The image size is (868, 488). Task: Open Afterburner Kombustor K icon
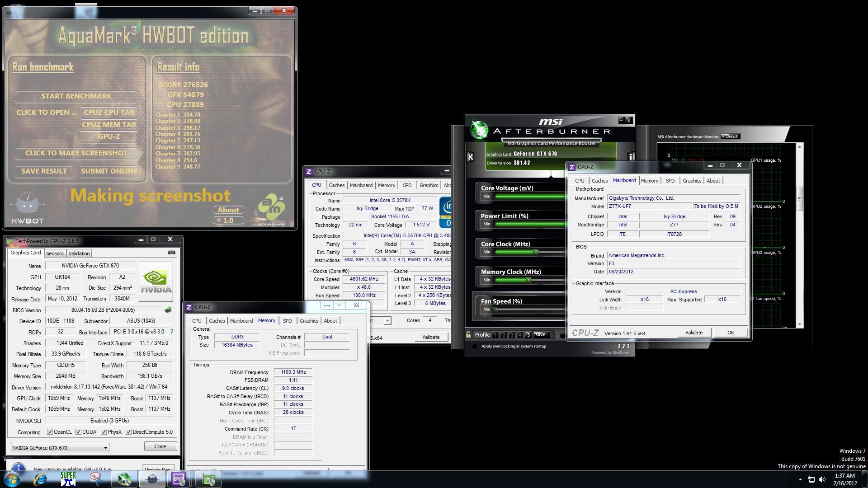click(x=470, y=157)
